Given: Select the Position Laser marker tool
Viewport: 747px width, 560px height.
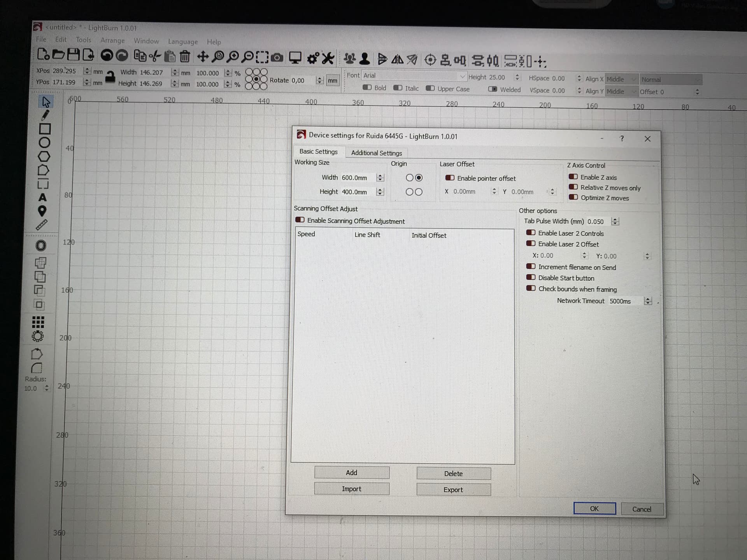Looking at the screenshot, I should (x=42, y=211).
